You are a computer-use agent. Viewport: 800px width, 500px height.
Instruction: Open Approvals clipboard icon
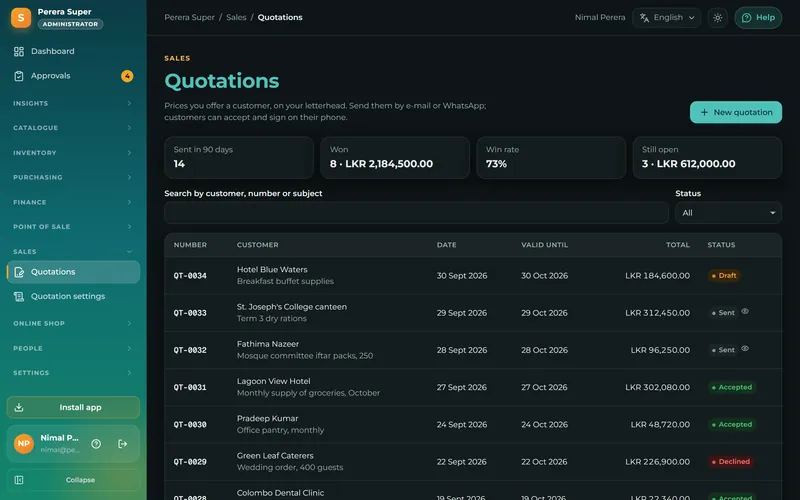tap(19, 76)
